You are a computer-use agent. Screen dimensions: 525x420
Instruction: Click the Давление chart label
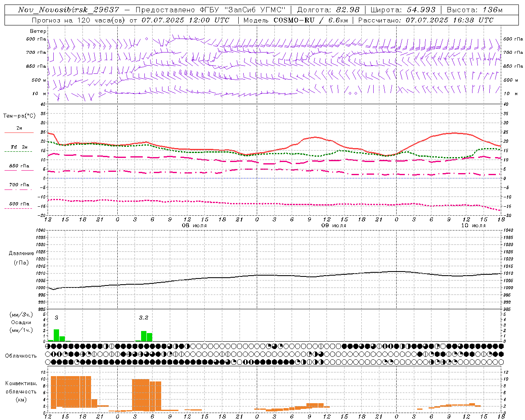pos(21,253)
